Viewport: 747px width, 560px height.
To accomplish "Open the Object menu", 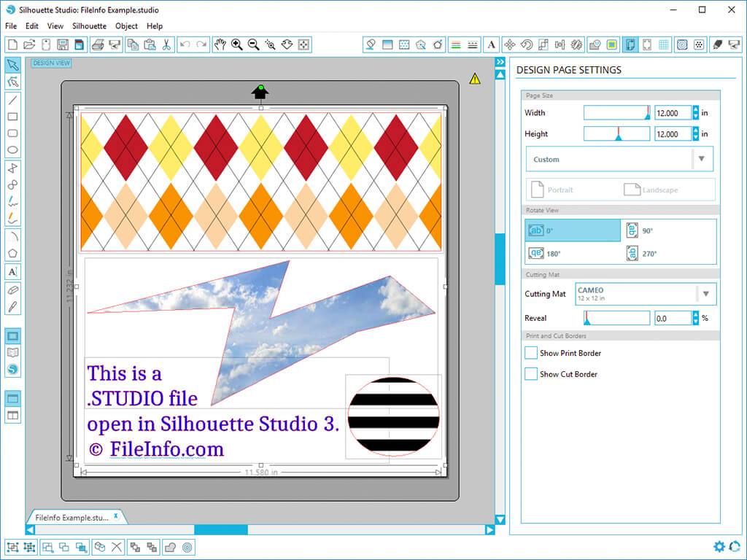I will (x=126, y=26).
